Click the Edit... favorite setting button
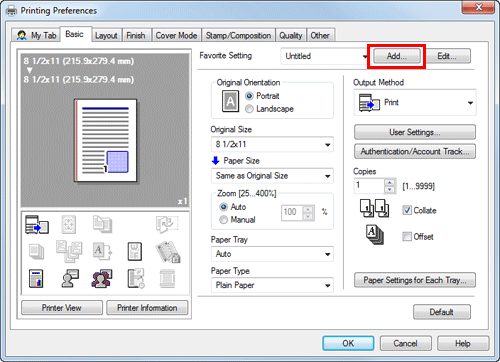Image resolution: width=500 pixels, height=362 pixels. 447,56
